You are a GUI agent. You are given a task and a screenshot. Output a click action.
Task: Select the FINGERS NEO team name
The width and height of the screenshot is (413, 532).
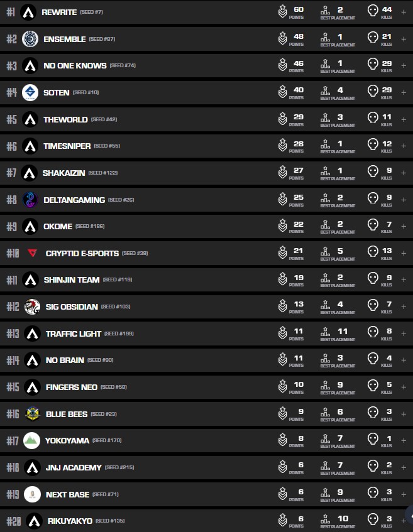click(71, 387)
